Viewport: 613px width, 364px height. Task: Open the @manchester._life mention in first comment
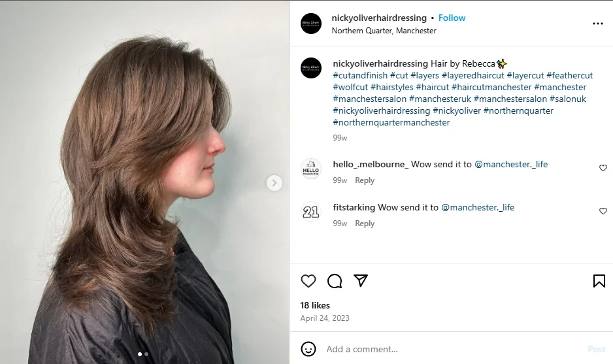[x=511, y=164]
